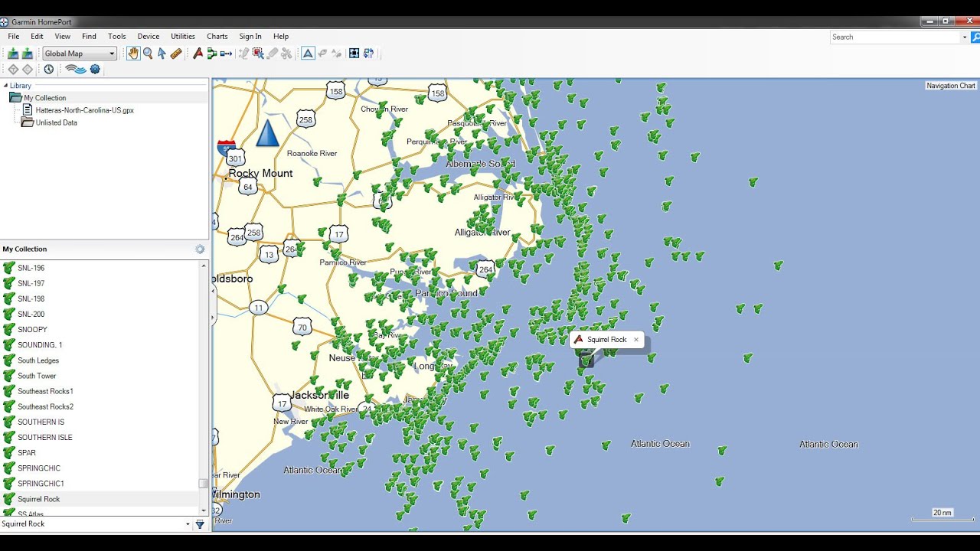Select the Zoom magnifier tool
Viewport: 980px width, 551px height.
148,54
